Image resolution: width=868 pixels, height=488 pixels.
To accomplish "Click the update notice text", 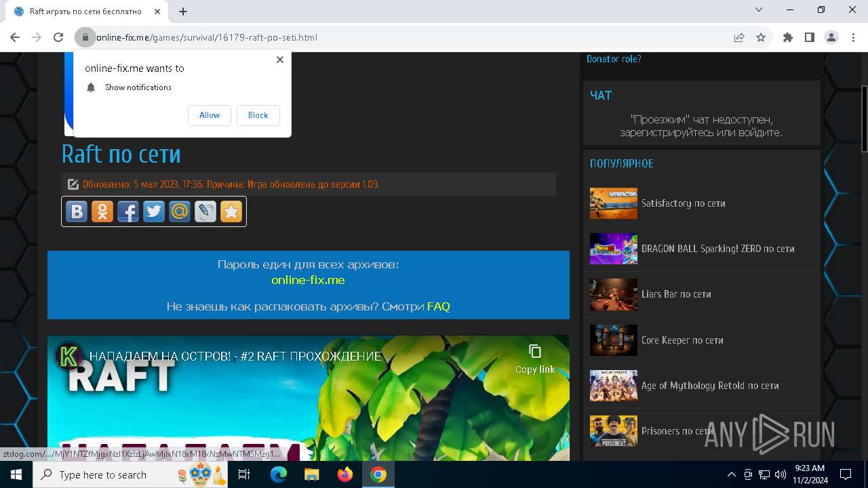I will point(231,184).
